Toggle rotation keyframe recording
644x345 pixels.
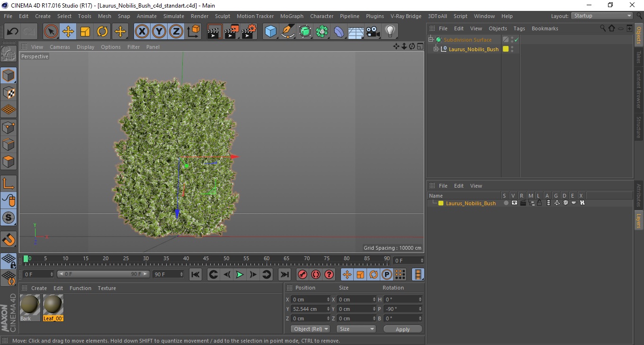(374, 274)
